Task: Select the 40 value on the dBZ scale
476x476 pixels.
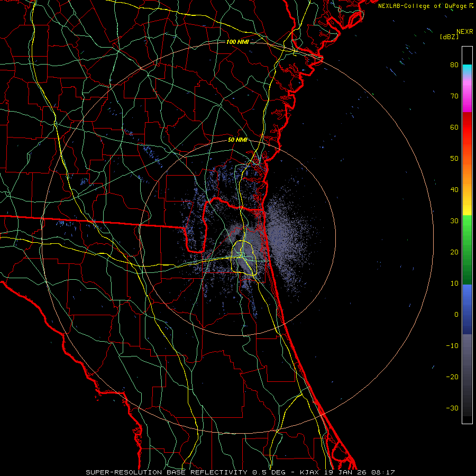Action: click(454, 190)
